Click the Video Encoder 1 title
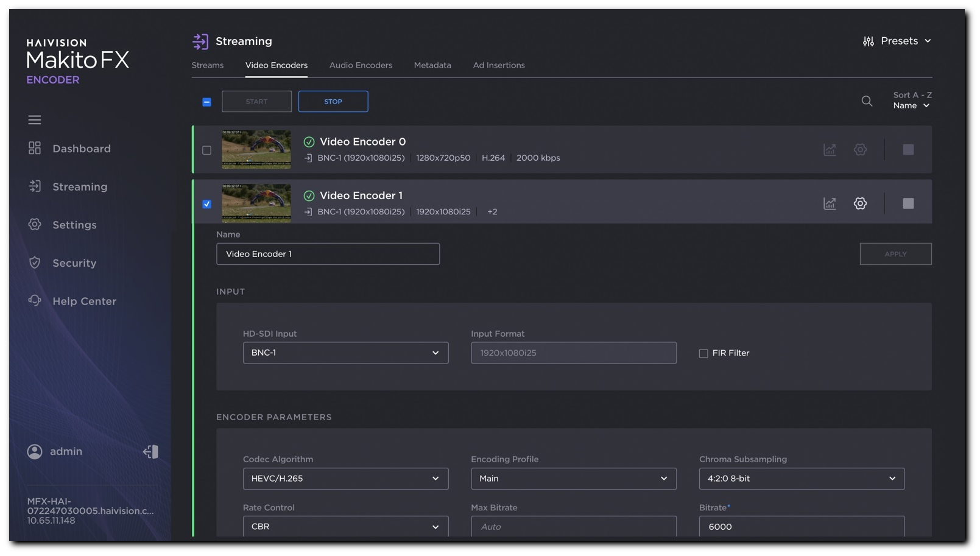The height and width of the screenshot is (556, 980). click(x=361, y=195)
